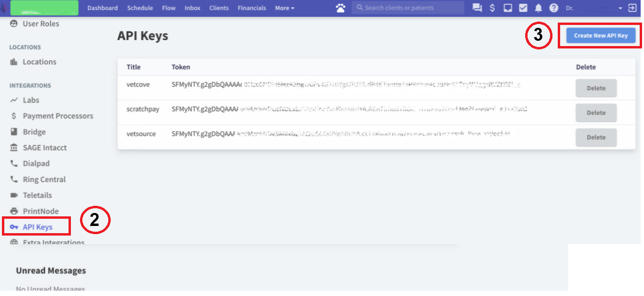Click the Bridge book icon
The image size is (644, 296).
[13, 132]
